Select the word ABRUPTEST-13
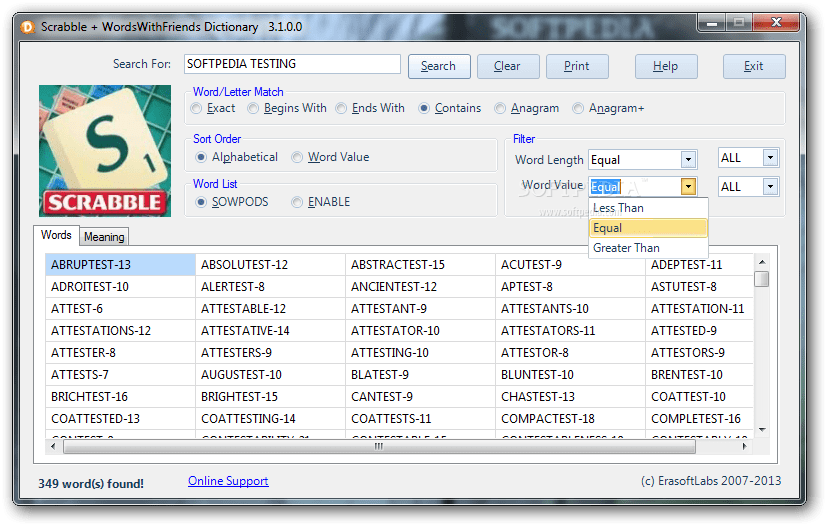The width and height of the screenshot is (827, 526). point(120,265)
